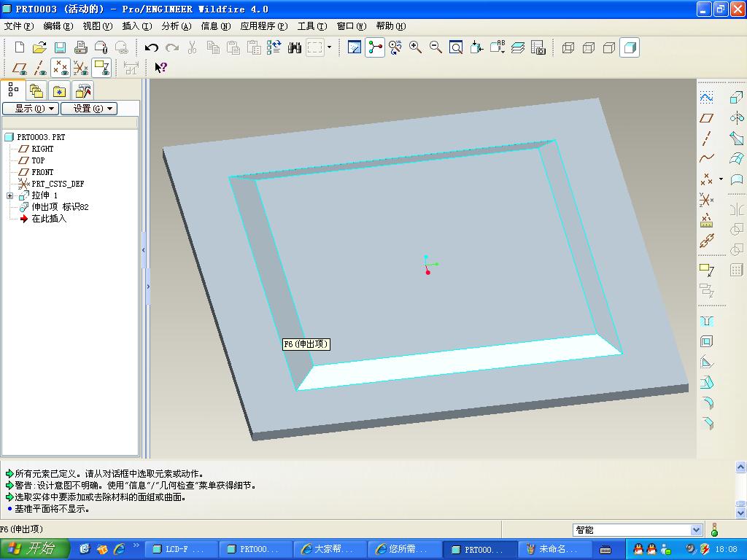Collapse the navigator panel with left arrow
Viewport: 747px width, 560px height.
[x=144, y=250]
